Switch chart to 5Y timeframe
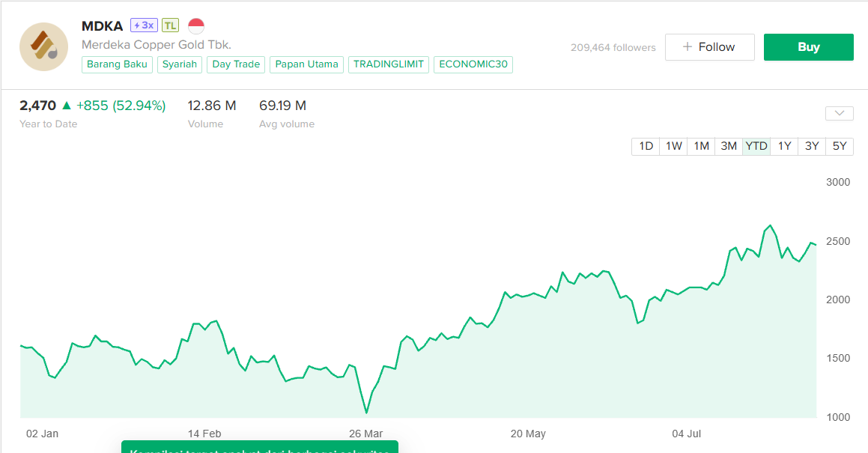 pos(840,146)
